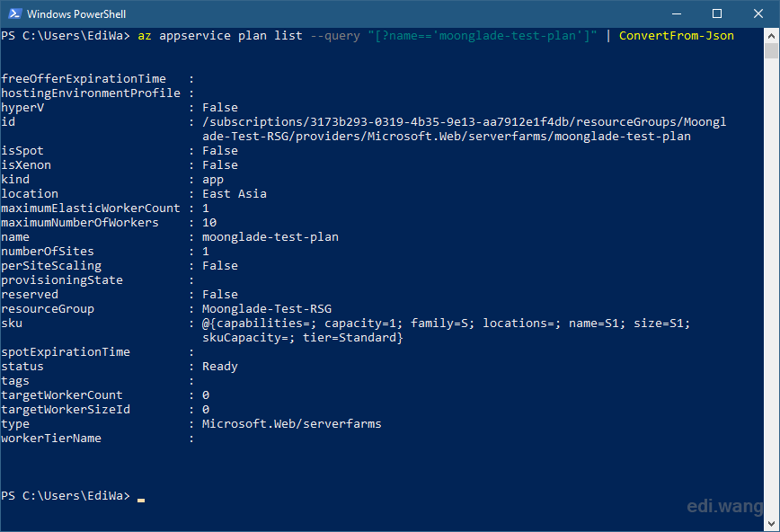Image resolution: width=780 pixels, height=532 pixels.
Task: Minimize the Windows PowerShell window
Action: point(677,13)
